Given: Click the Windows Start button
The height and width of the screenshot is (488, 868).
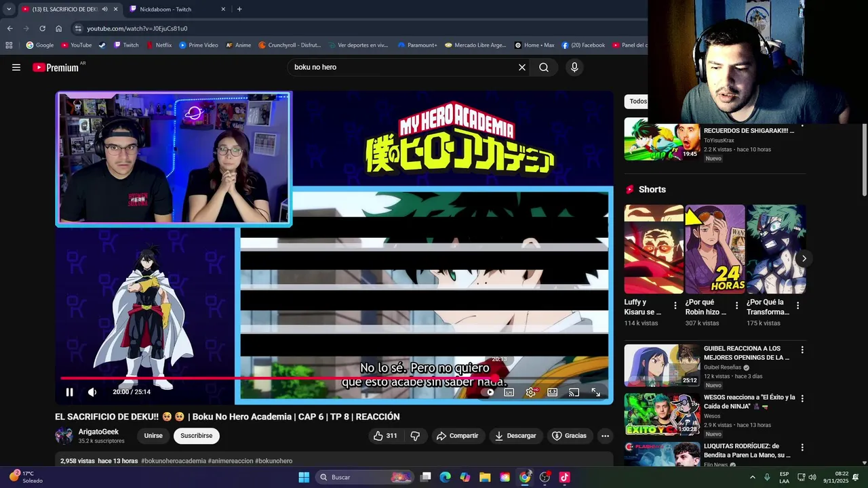Looking at the screenshot, I should 304,477.
